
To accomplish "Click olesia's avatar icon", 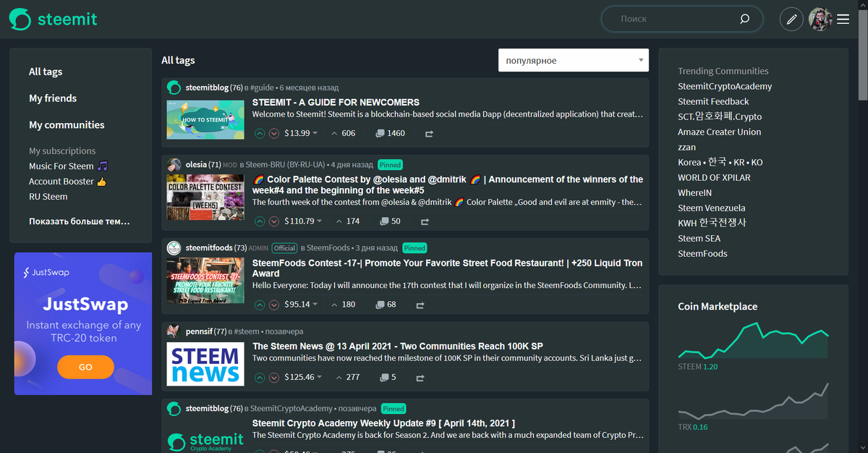I will (x=174, y=164).
